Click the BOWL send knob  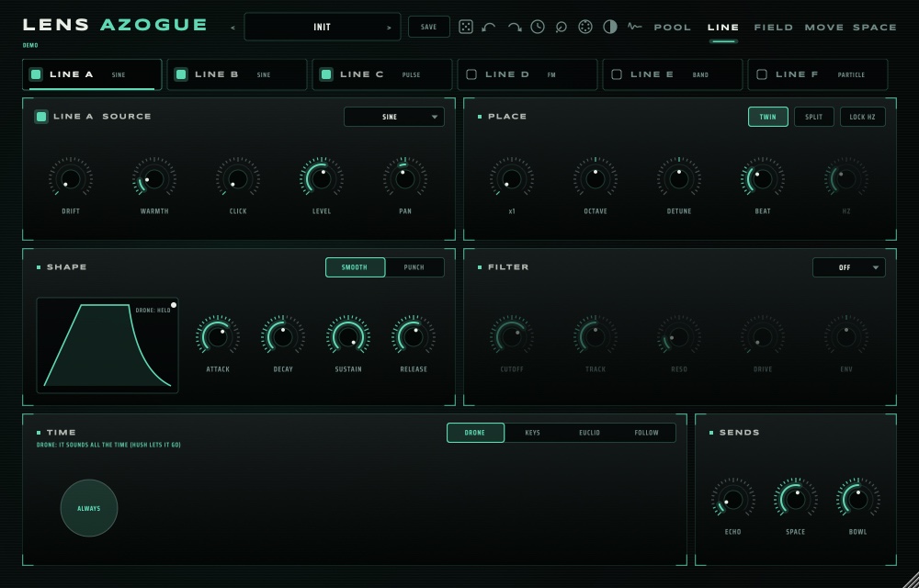858,500
